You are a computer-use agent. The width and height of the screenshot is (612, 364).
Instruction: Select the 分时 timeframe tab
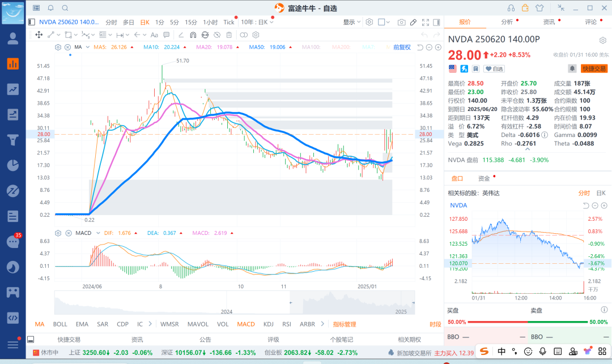(111, 22)
